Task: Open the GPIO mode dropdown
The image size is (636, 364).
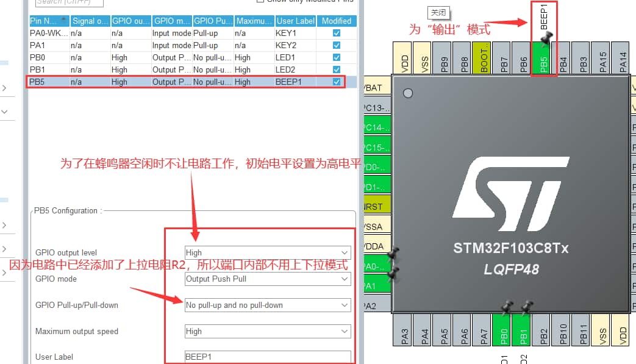Action: [268, 279]
